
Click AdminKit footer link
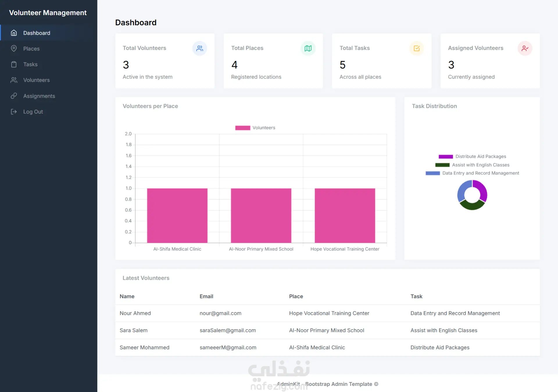(288, 384)
